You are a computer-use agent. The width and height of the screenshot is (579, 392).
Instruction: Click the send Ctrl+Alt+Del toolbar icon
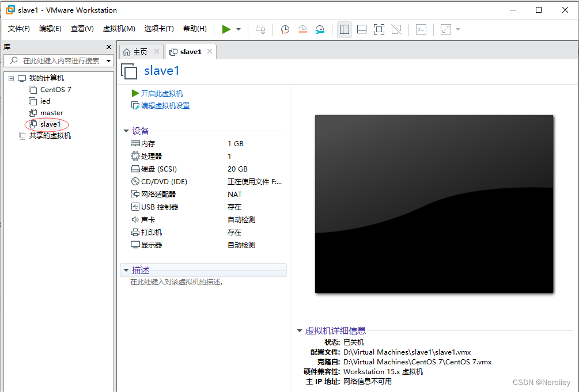[260, 29]
